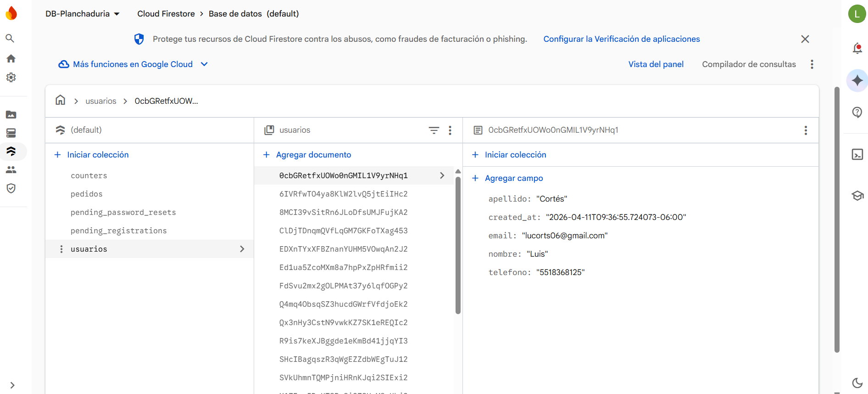This screenshot has width=868, height=394.
Task: Click Iniciar colección in the document panel
Action: pos(509,155)
